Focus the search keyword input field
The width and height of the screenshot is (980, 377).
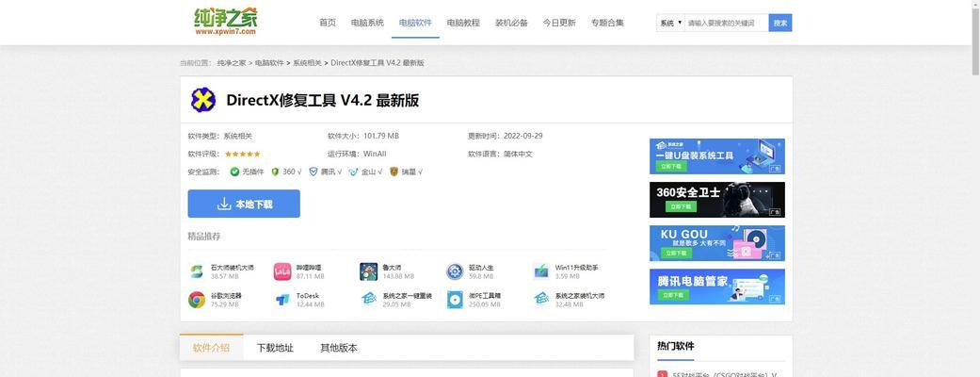click(727, 24)
